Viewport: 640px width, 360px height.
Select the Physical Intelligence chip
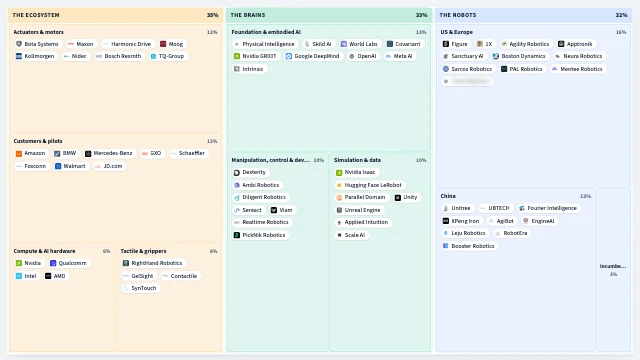click(264, 44)
